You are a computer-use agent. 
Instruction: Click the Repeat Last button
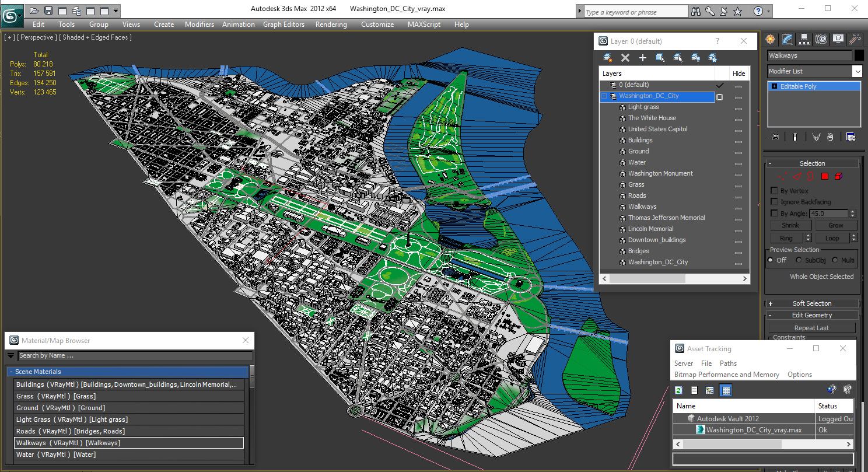click(x=811, y=328)
